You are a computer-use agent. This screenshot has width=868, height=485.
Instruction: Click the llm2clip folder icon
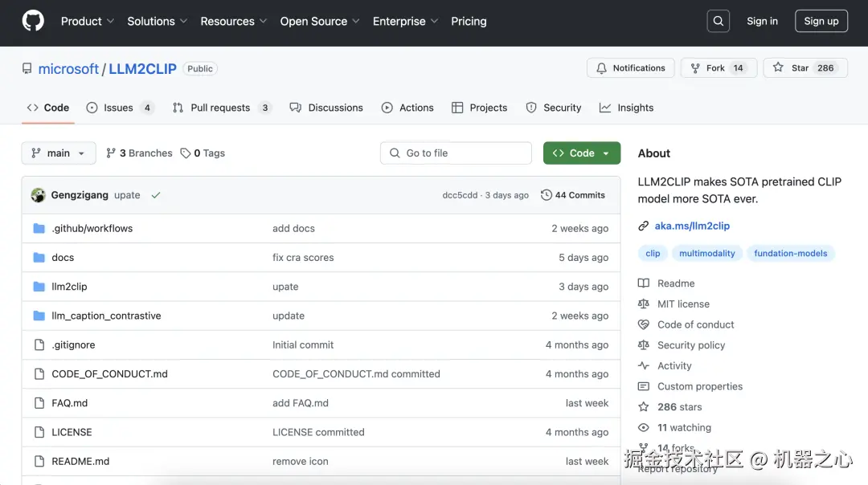39,287
